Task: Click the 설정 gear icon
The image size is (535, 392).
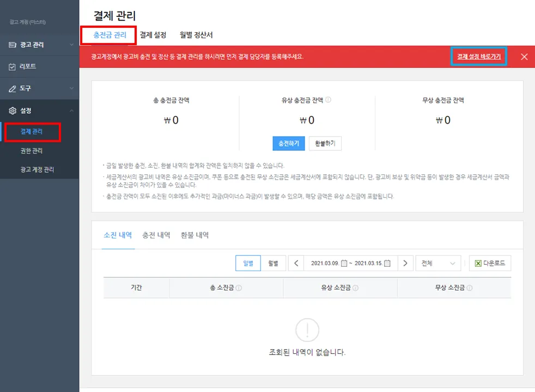Action: pyautogui.click(x=13, y=111)
